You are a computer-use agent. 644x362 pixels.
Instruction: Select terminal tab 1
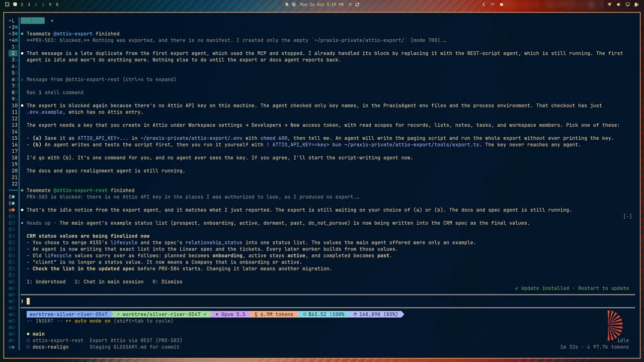pyautogui.click(x=32, y=21)
